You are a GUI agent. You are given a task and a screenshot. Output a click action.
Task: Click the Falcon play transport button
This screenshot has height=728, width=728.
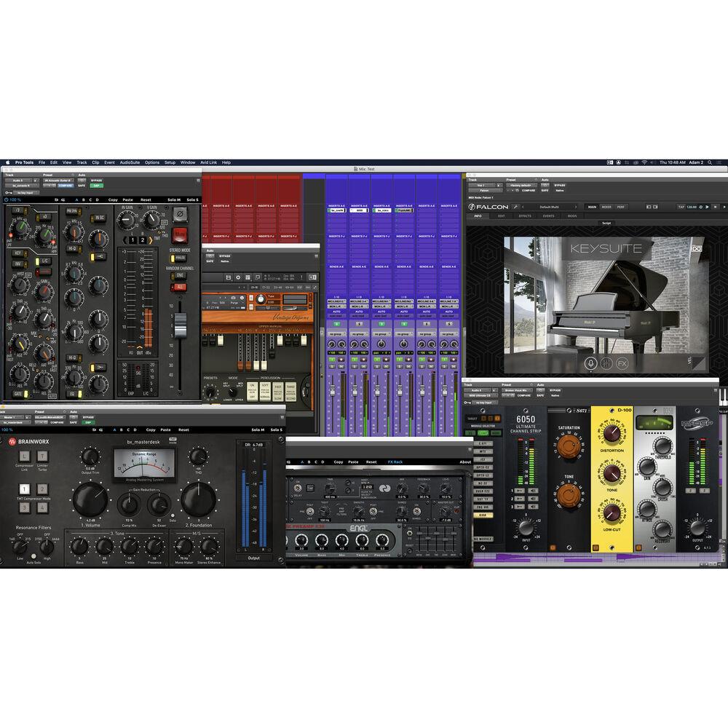click(707, 207)
